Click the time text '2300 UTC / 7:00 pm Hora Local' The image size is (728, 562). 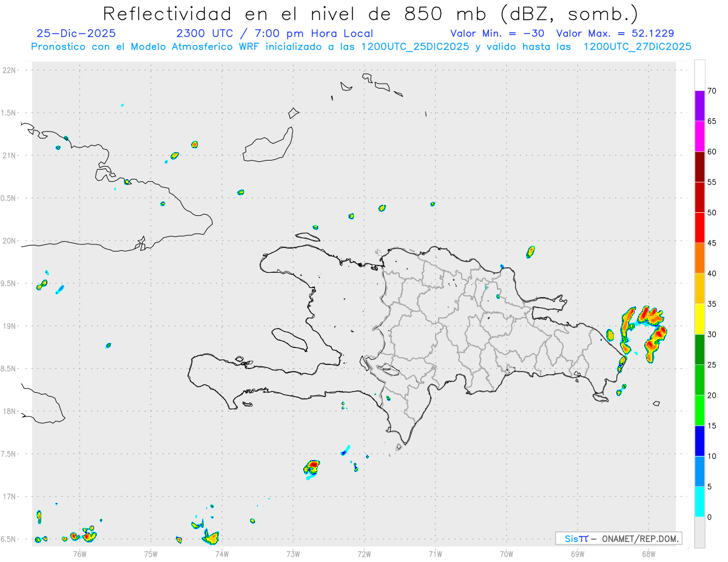[x=274, y=34]
